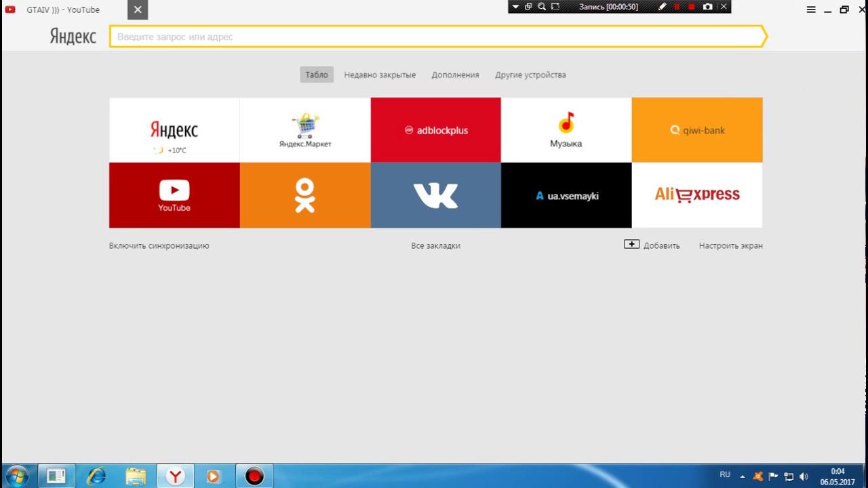Click the volume speaker tray icon
The image size is (868, 488).
click(804, 476)
